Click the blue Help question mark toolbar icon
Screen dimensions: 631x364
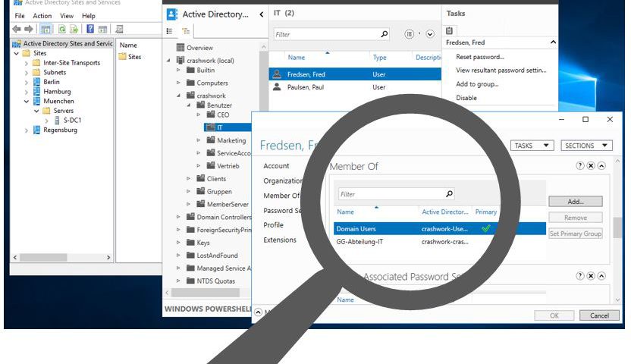click(90, 29)
